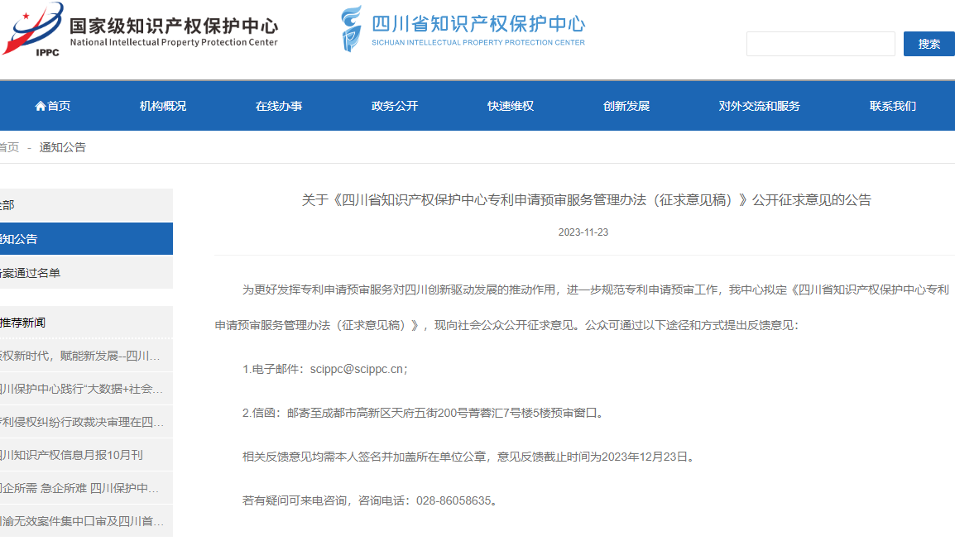Select 政务公开 in the navigation bar
The width and height of the screenshot is (955, 560).
(x=395, y=106)
